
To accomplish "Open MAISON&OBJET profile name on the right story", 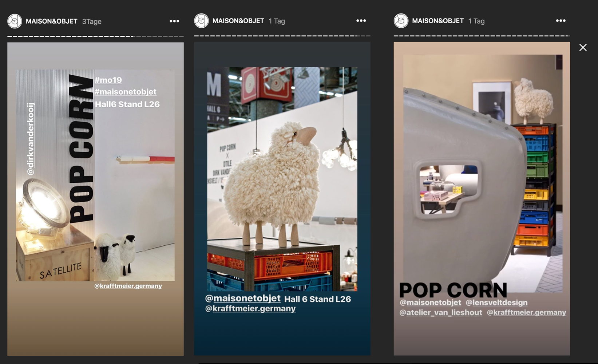I will (438, 21).
